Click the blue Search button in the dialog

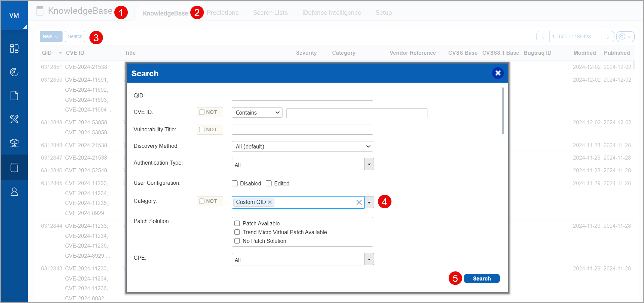[482, 278]
